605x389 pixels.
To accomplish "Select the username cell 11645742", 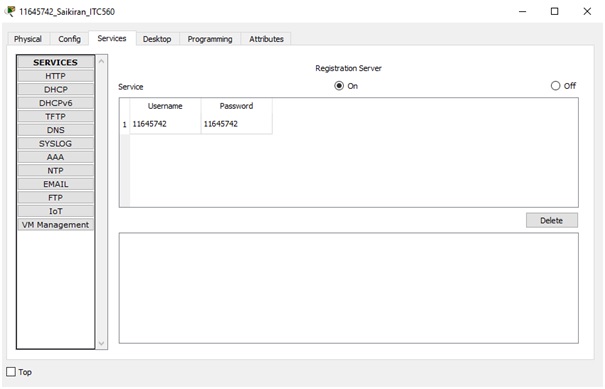I will [x=165, y=124].
